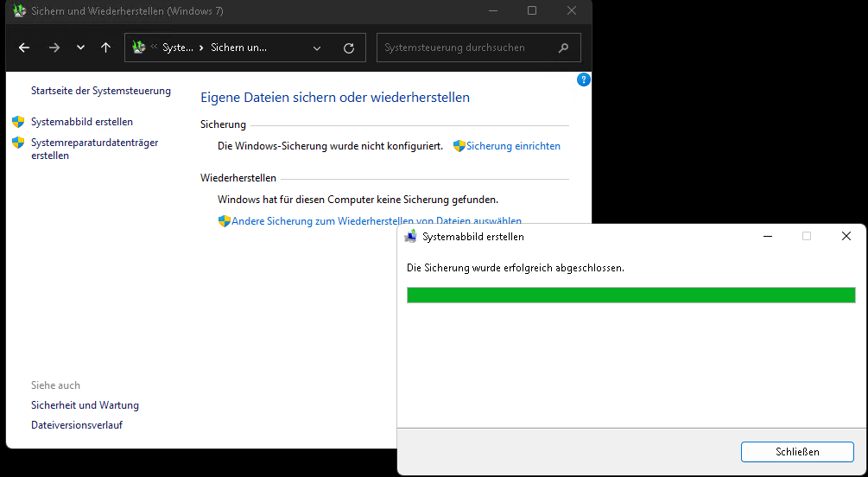
Task: Open help with the blue question mark
Action: pos(584,79)
